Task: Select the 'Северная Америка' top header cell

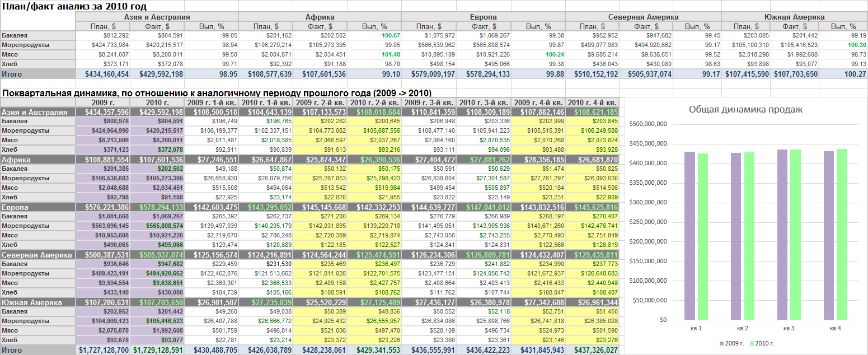Action: tap(643, 17)
